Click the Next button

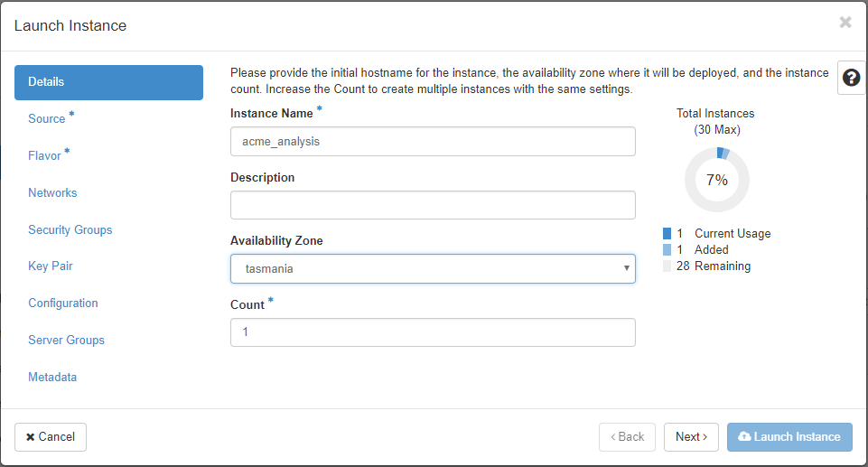tap(691, 437)
